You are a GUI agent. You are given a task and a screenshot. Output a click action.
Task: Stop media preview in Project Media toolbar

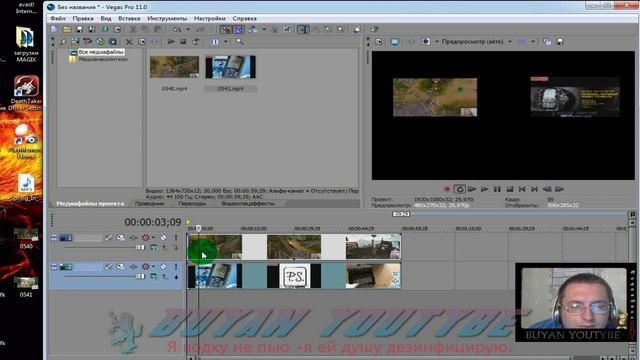(x=183, y=42)
